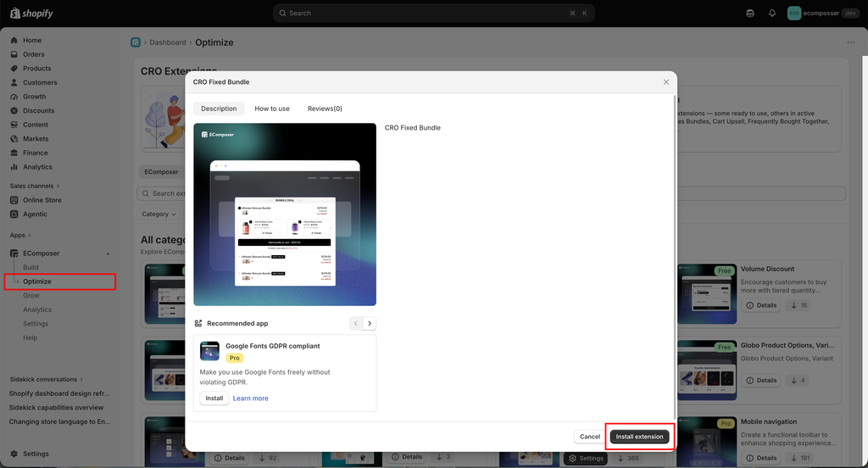The width and height of the screenshot is (868, 468).
Task: Follow the Learn more link
Action: point(250,398)
